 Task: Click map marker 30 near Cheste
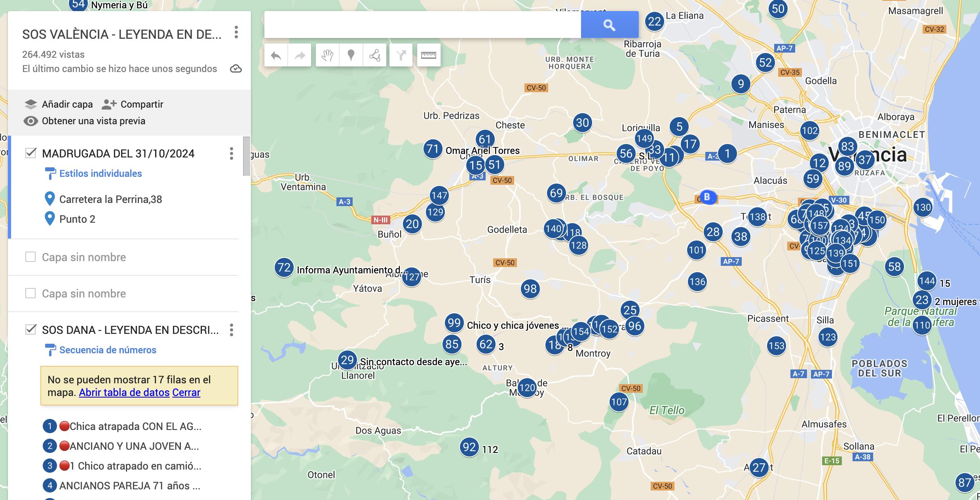(x=582, y=123)
